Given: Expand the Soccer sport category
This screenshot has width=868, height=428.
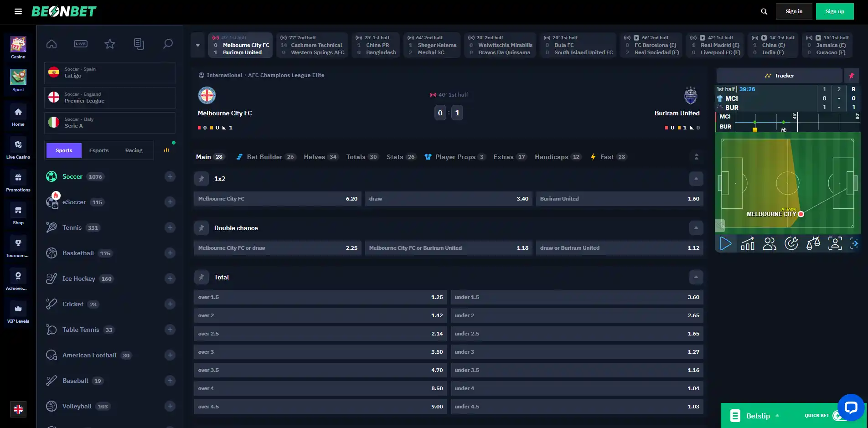Looking at the screenshot, I should [170, 176].
